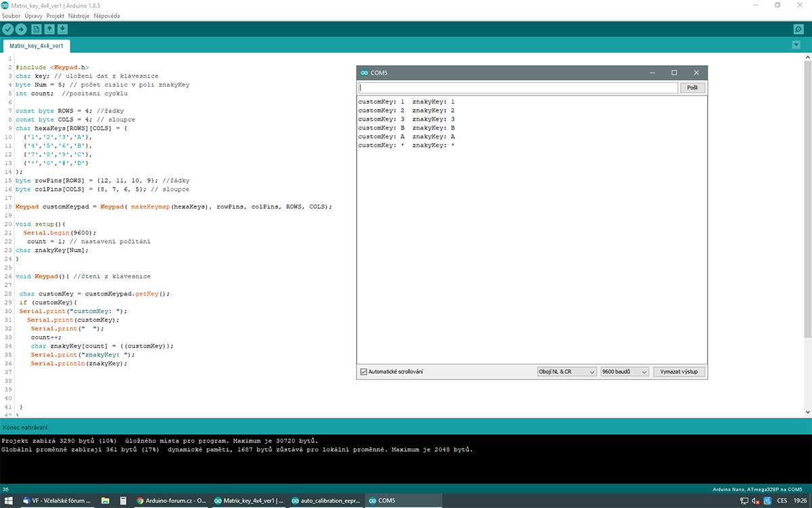Click the Upload arrow icon

tap(22, 29)
